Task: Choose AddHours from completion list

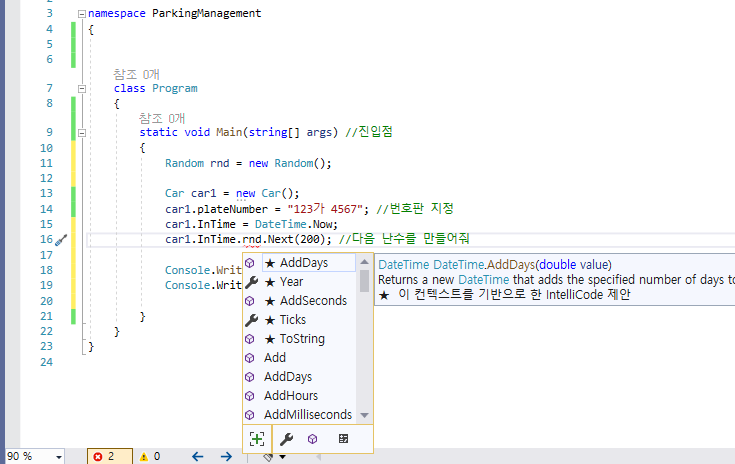Action: (x=291, y=396)
